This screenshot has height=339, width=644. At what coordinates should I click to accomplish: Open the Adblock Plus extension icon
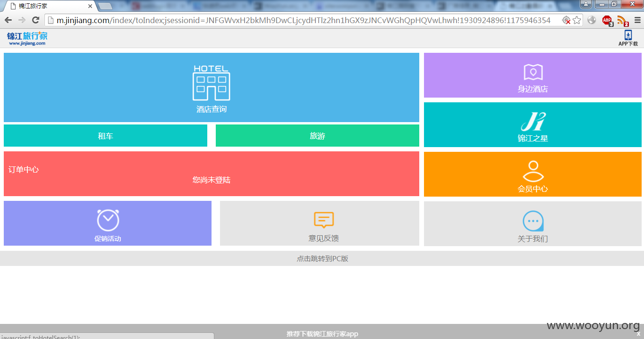tap(607, 20)
